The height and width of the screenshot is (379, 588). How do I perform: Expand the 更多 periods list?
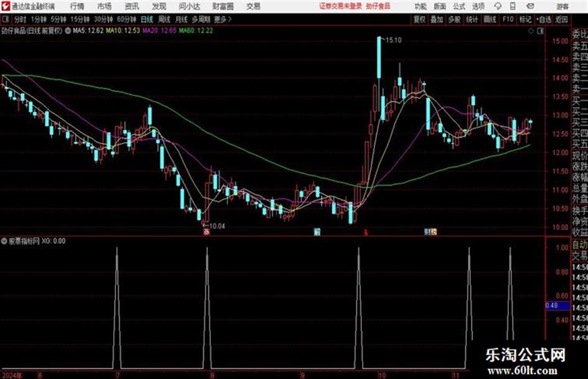pyautogui.click(x=223, y=19)
